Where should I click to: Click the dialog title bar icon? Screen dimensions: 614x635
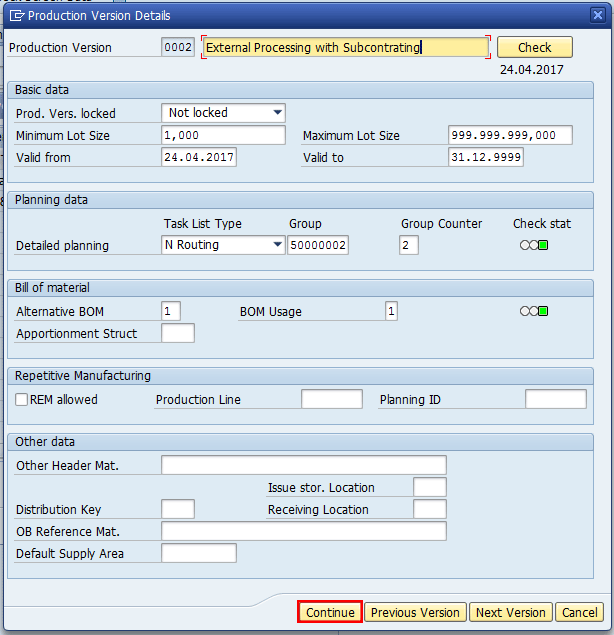click(15, 16)
